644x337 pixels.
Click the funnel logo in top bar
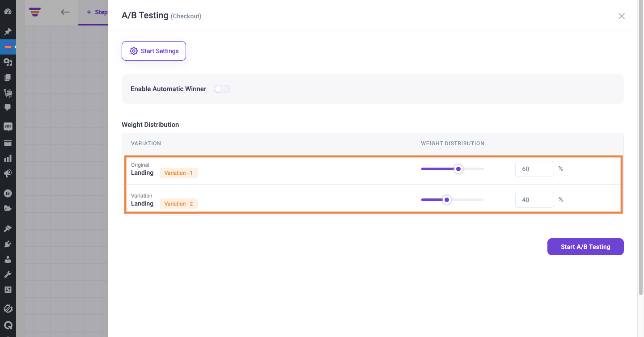pyautogui.click(x=34, y=13)
